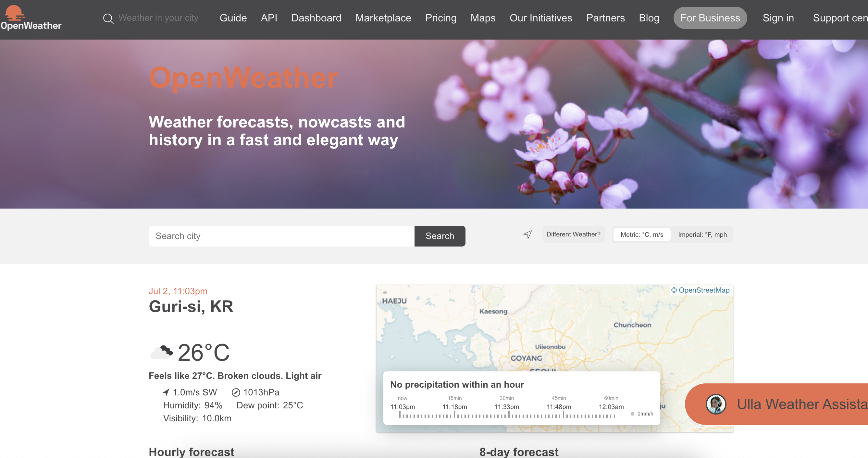
Task: Switch units to Metric °C, m/s
Action: click(x=641, y=235)
